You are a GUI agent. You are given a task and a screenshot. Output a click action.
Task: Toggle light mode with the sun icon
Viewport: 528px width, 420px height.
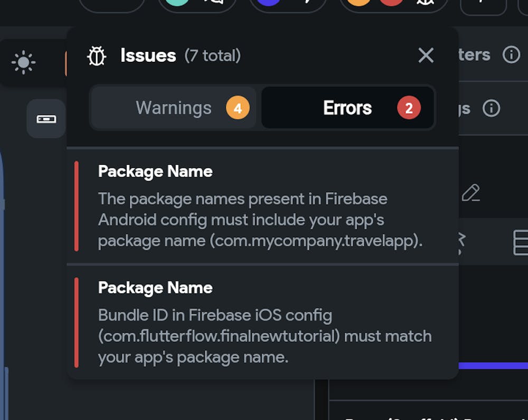tap(23, 62)
